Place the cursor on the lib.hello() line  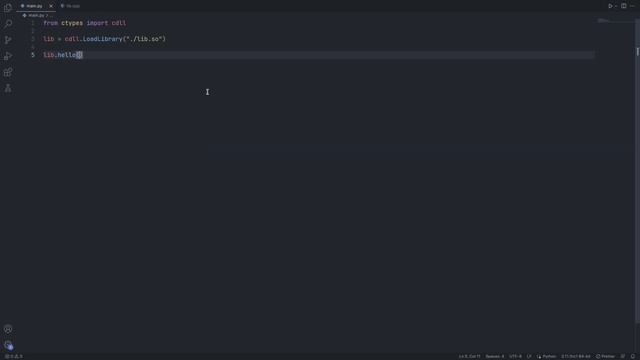click(x=63, y=55)
